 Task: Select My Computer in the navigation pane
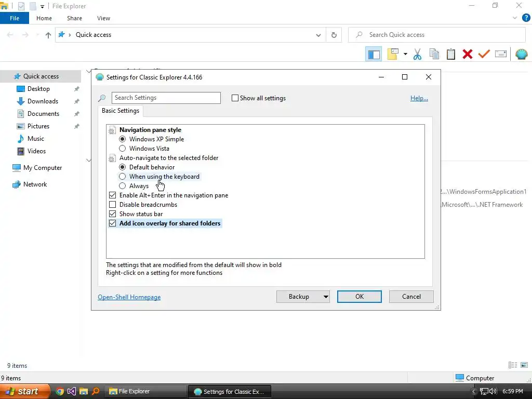(43, 168)
